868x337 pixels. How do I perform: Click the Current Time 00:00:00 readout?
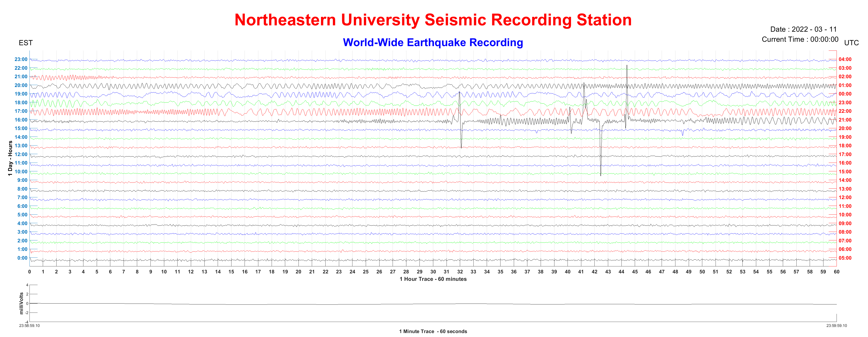[800, 40]
